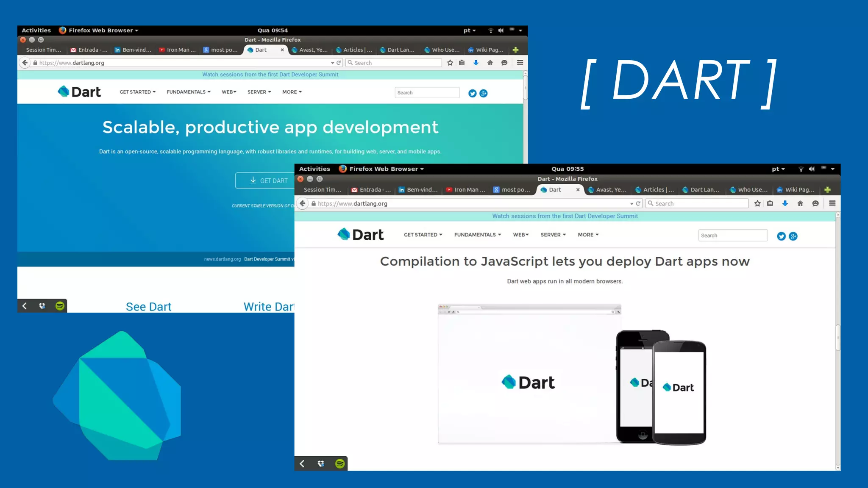Switch to Wiki Pag tab in front window
Image resolution: width=868 pixels, height=488 pixels.
796,190
